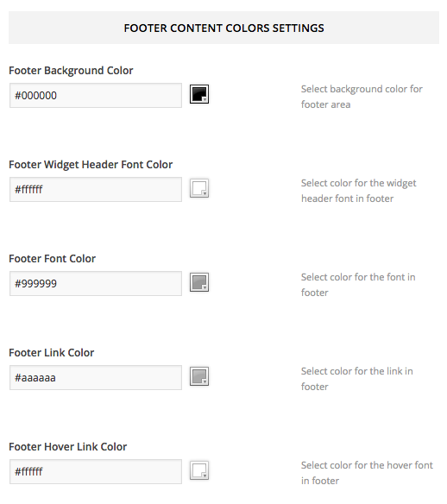Click the Footer Link Color label

(52, 353)
